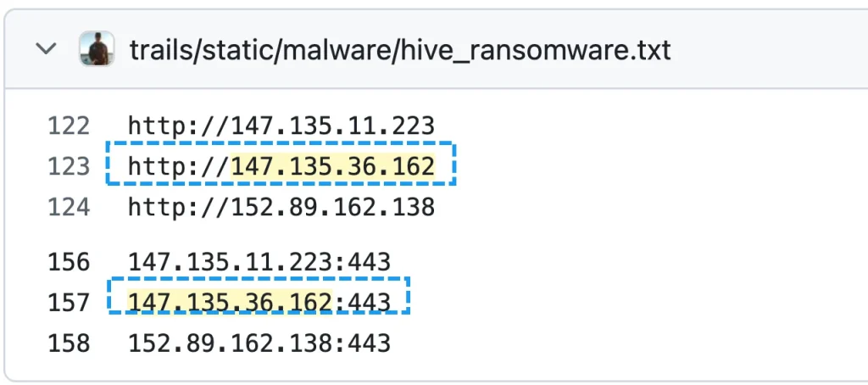
Task: Click the :443 port suffix on line 157
Action: [364, 302]
